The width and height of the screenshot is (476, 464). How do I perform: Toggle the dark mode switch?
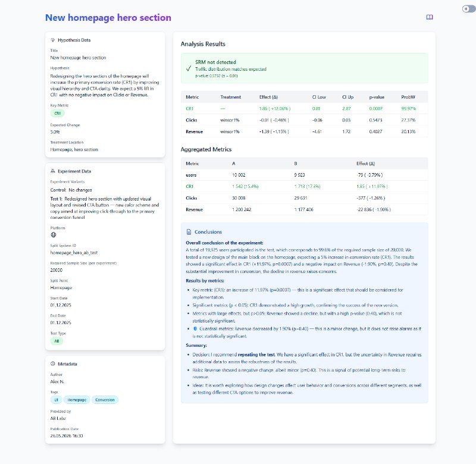(x=469, y=9)
